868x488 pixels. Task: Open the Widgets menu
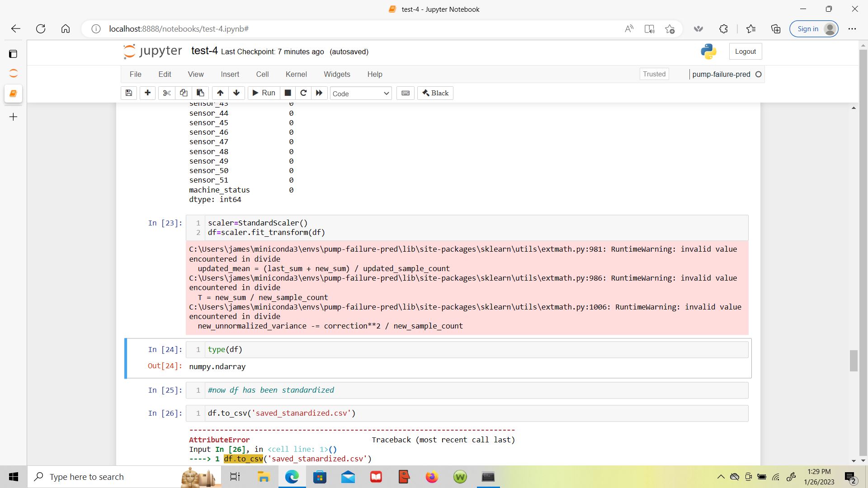pos(337,74)
